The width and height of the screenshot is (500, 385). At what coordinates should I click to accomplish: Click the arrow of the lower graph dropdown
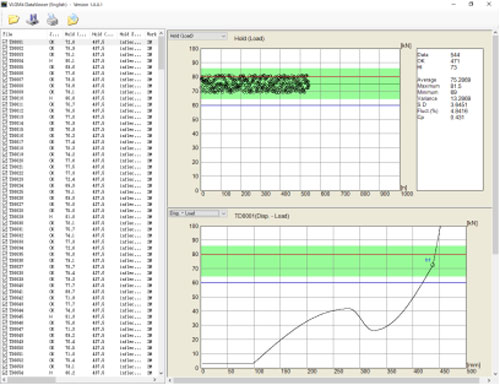[x=223, y=213]
